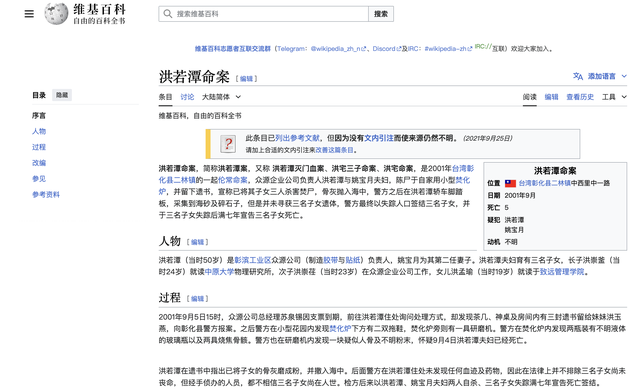
Task: Focus the 搜索维基百科 search field
Action: [263, 14]
